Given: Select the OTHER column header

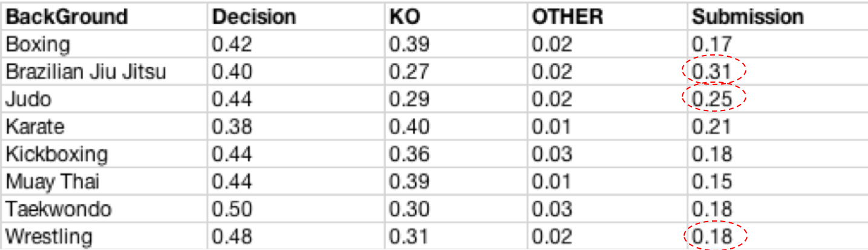Looking at the screenshot, I should click(x=567, y=17).
